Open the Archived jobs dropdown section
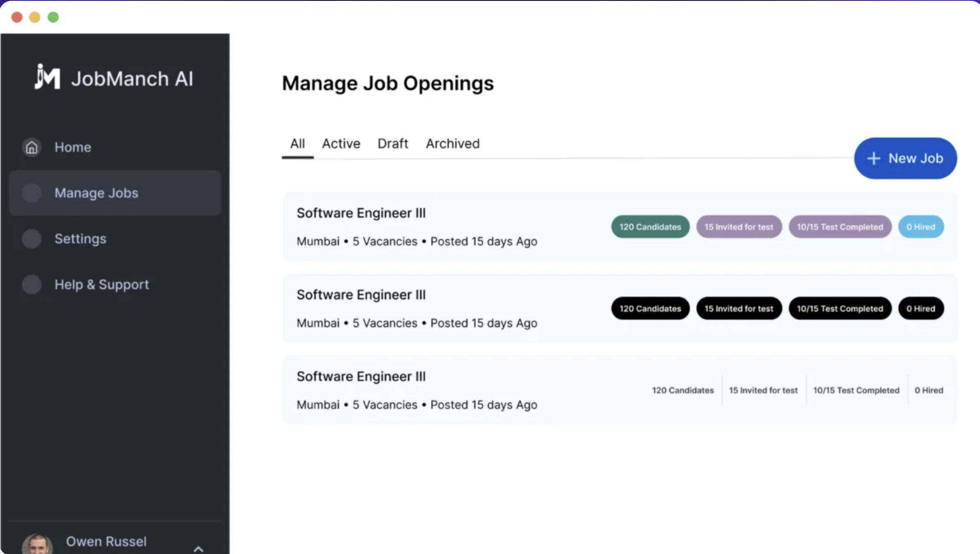Viewport: 980px width, 554px height. tap(452, 143)
